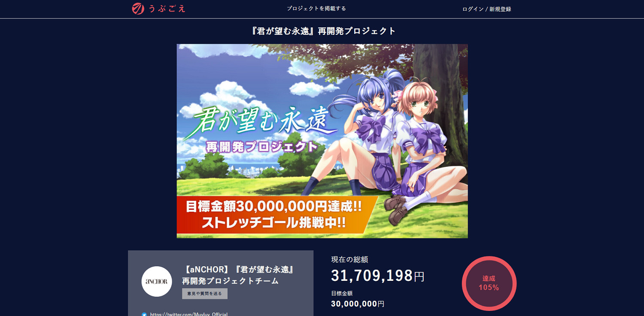Click the 再開発プロジェクト text inside banner
Viewport: 644px width, 316px height.
[262, 147]
